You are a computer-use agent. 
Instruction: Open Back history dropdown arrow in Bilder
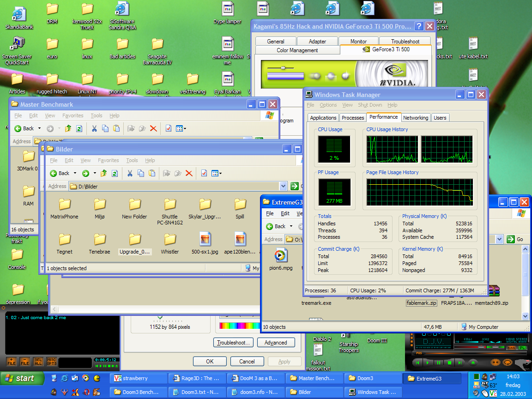pyautogui.click(x=75, y=173)
